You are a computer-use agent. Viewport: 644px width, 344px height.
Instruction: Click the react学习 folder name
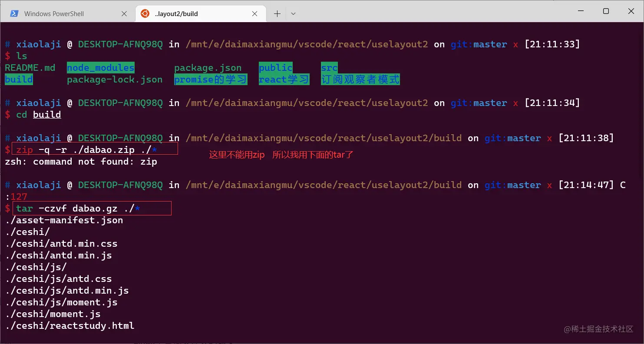(x=284, y=79)
